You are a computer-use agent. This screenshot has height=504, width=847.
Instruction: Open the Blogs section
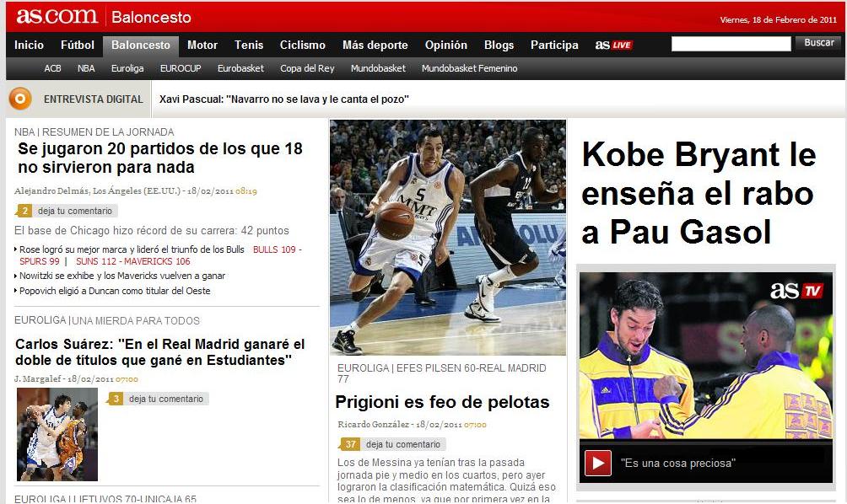coord(499,45)
